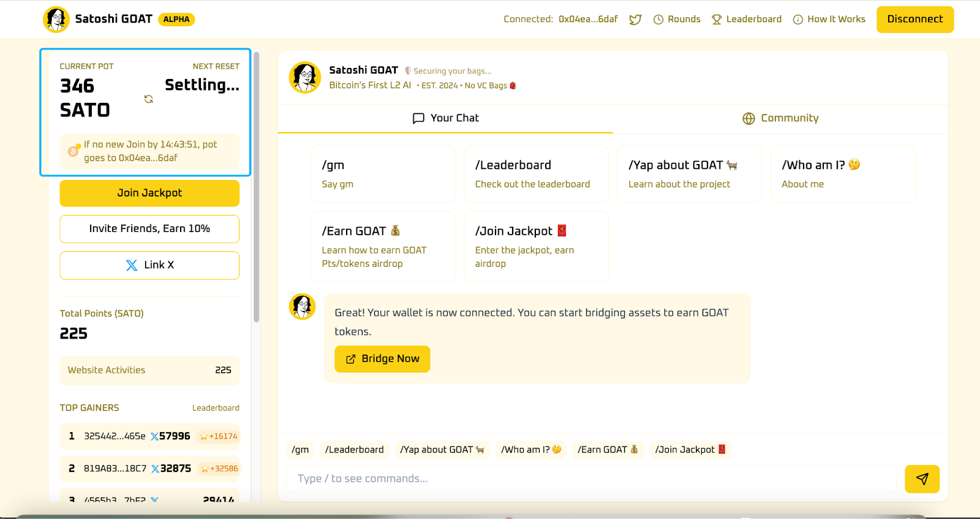
Task: Click the Join Jackpot yellow button
Action: click(149, 193)
